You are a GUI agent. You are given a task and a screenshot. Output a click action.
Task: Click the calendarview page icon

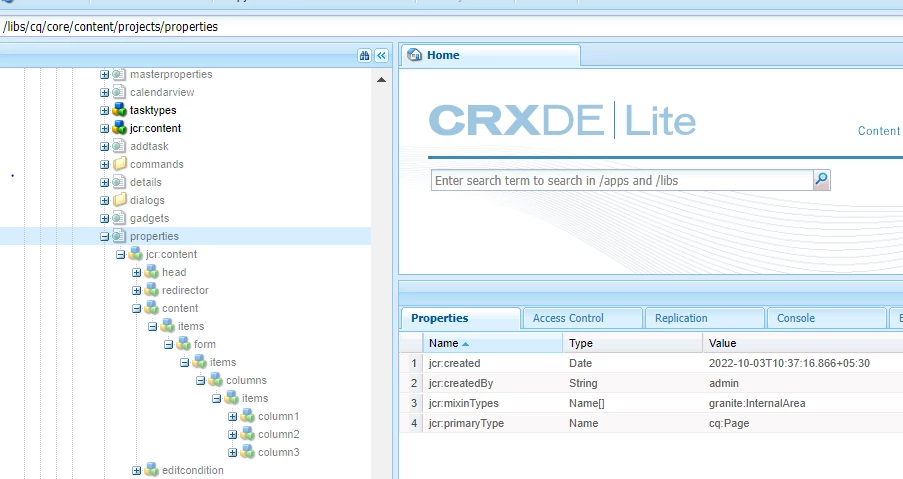(x=119, y=92)
